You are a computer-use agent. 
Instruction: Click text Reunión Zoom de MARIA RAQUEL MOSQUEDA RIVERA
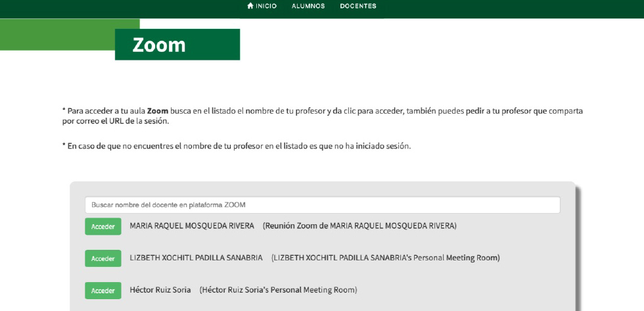359,226
